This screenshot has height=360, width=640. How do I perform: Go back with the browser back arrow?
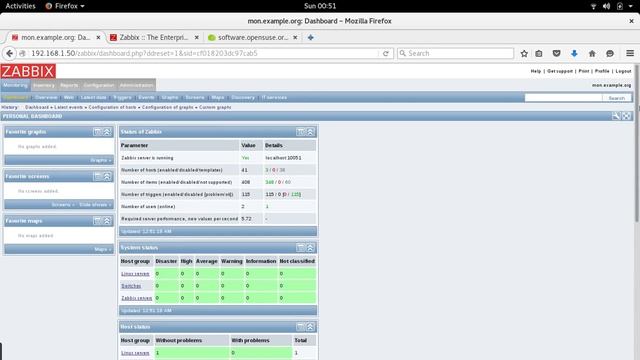(x=9, y=53)
